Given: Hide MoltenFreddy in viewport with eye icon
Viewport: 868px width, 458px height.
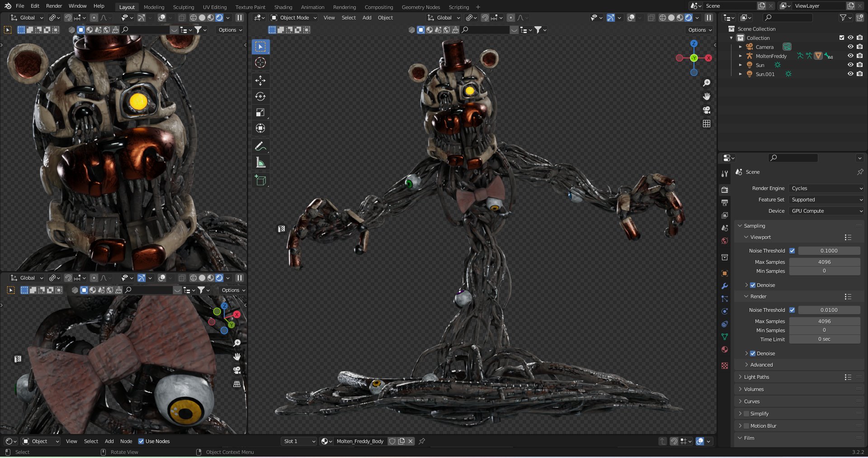Looking at the screenshot, I should 850,56.
